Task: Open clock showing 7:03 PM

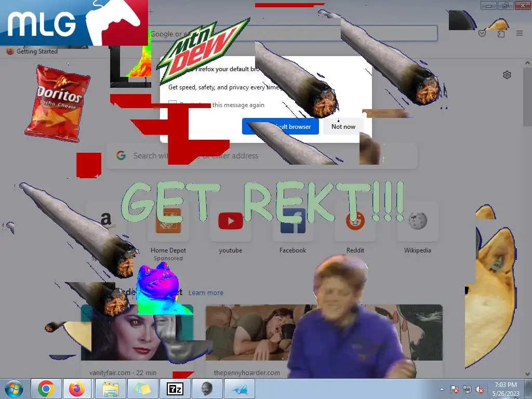Action: click(x=506, y=389)
